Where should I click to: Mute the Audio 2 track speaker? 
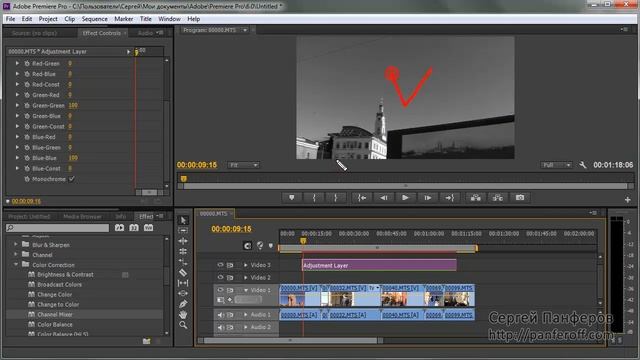[220, 327]
